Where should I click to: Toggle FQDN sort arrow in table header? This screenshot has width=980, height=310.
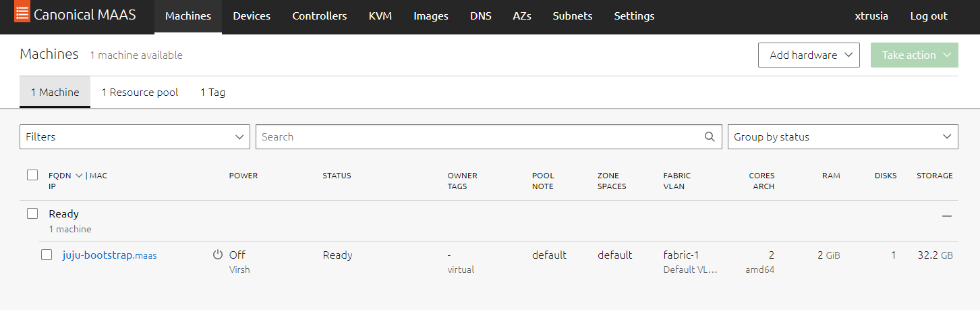coord(79,176)
